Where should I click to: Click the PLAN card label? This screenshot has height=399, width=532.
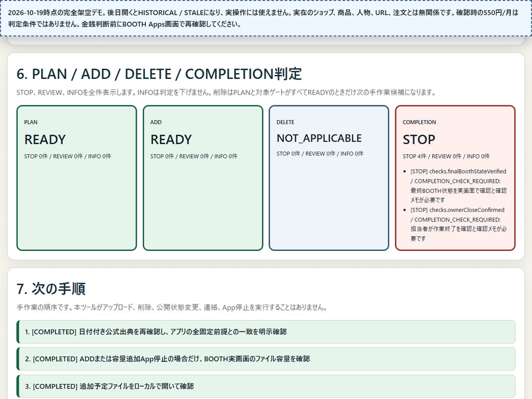(31, 122)
